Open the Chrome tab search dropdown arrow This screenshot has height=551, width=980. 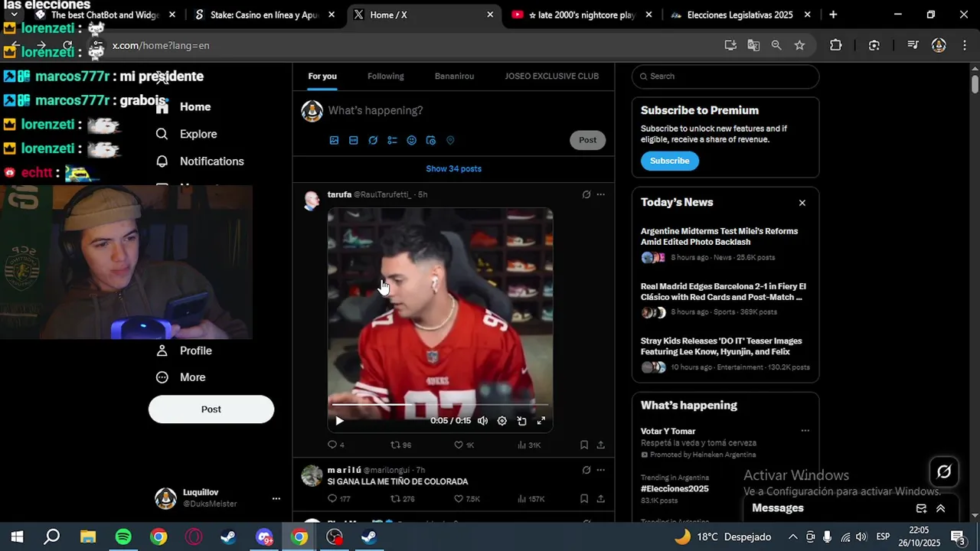tap(14, 15)
